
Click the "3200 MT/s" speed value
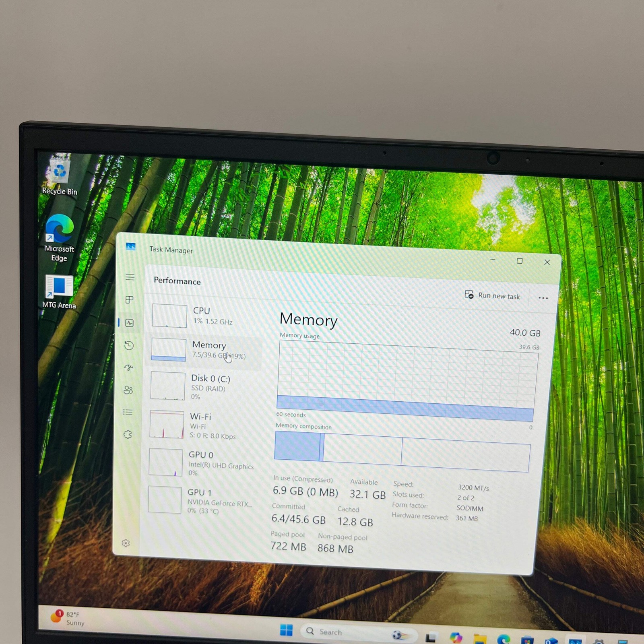click(x=473, y=488)
